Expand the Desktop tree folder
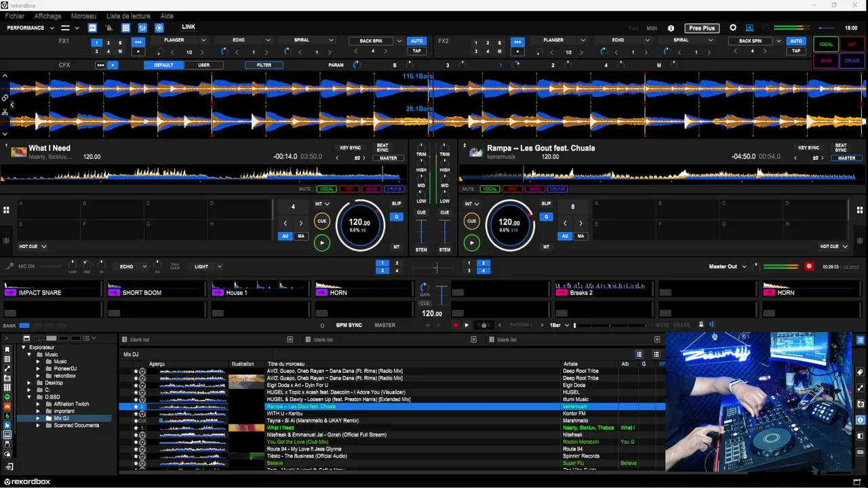 [29, 383]
